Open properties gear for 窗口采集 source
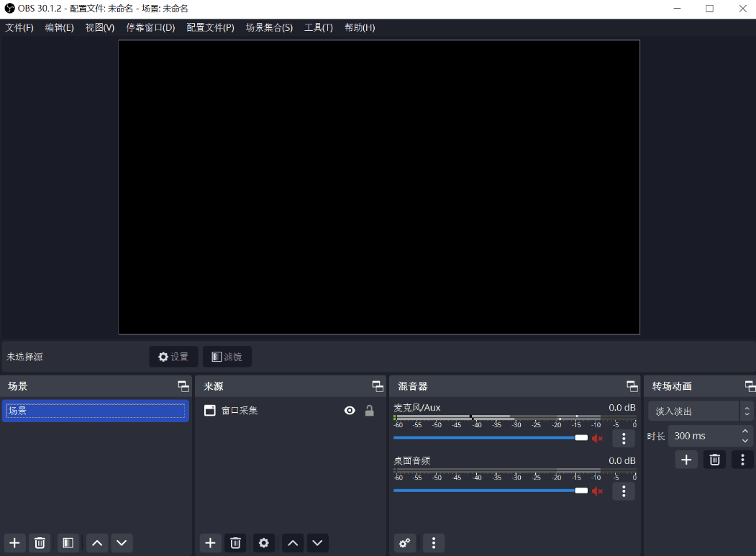 [x=263, y=543]
